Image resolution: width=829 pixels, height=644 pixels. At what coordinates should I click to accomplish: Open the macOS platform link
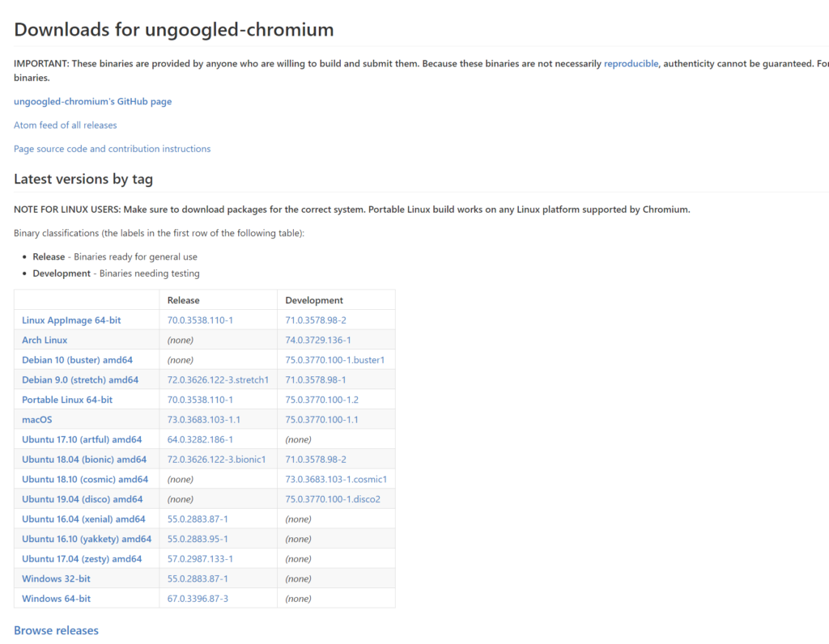coord(37,419)
